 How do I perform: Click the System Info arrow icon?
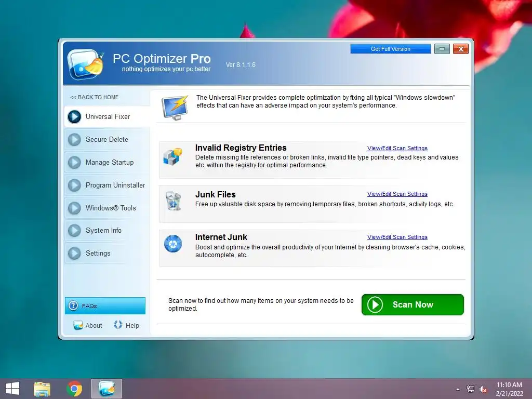point(74,230)
